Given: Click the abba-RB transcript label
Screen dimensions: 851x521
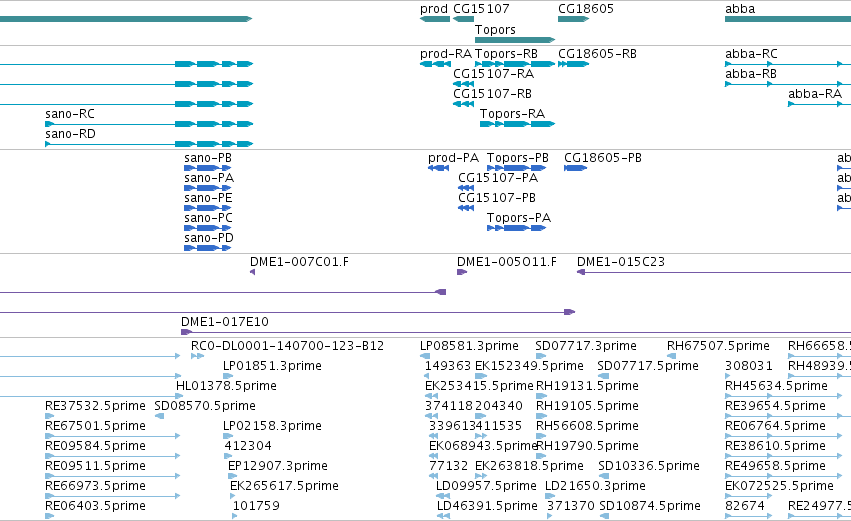Looking at the screenshot, I should tap(751, 74).
